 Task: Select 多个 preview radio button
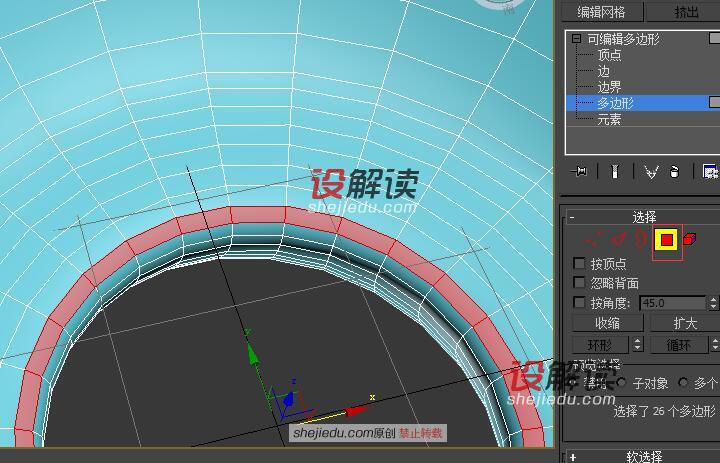pyautogui.click(x=684, y=382)
